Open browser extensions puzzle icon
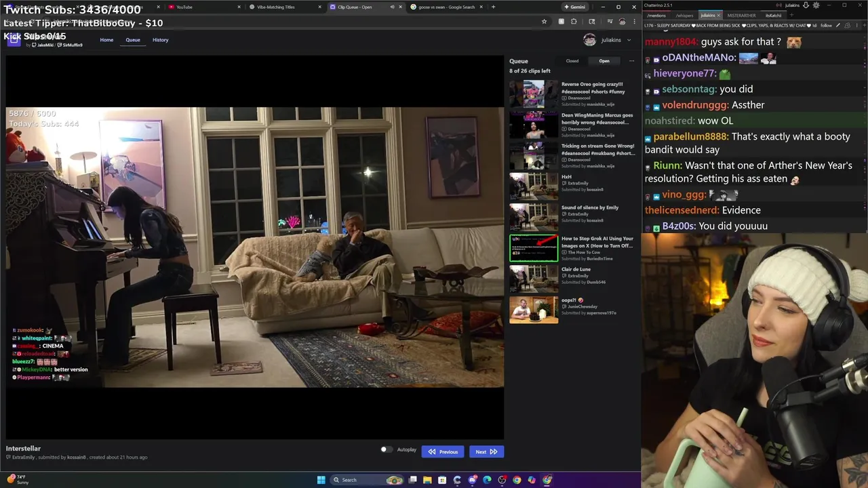868x488 pixels. (x=574, y=22)
